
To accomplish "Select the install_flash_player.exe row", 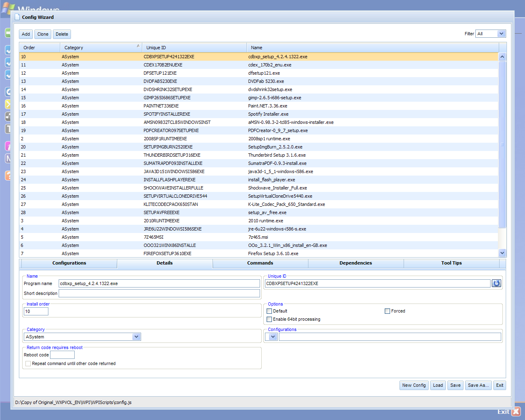I will tap(259, 180).
